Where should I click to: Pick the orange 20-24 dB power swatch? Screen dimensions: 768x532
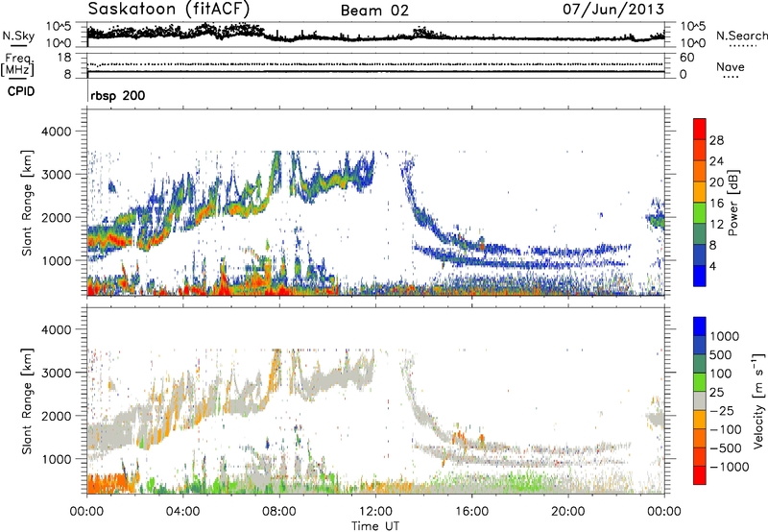tap(700, 171)
